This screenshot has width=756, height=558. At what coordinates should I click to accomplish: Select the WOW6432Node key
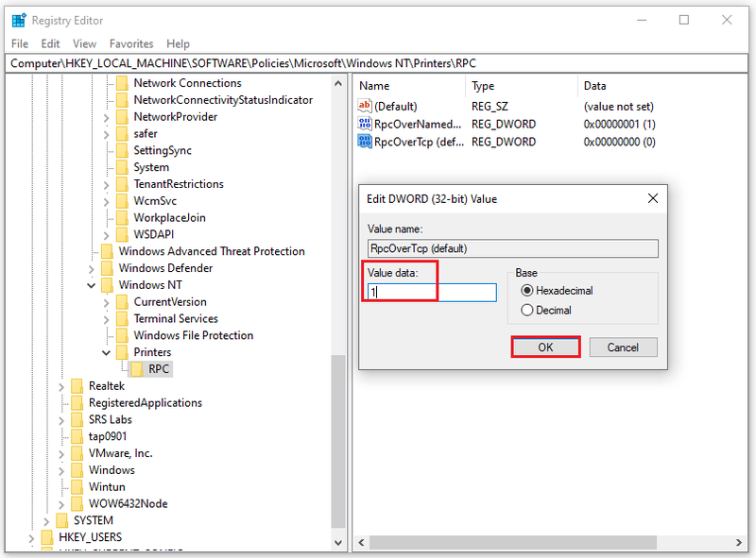tap(128, 504)
